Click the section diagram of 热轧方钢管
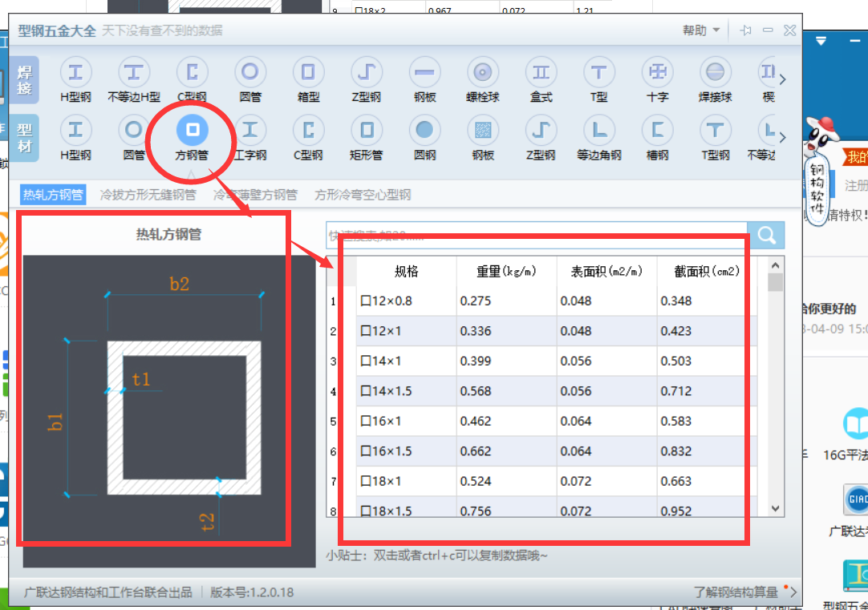Screen dimensions: 868x610 (x=168, y=410)
